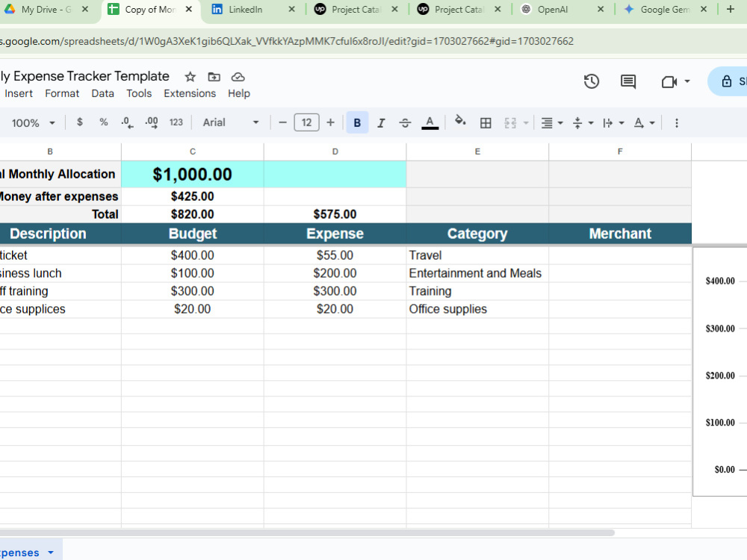View cloud save status icon
Viewport: 747px width, 560px height.
point(238,77)
